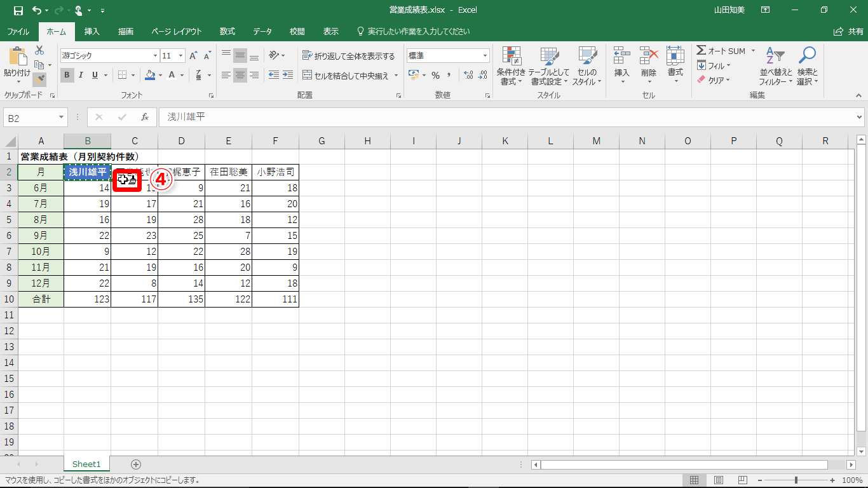Apply comma style number format
The width and height of the screenshot is (868, 488).
pos(449,75)
